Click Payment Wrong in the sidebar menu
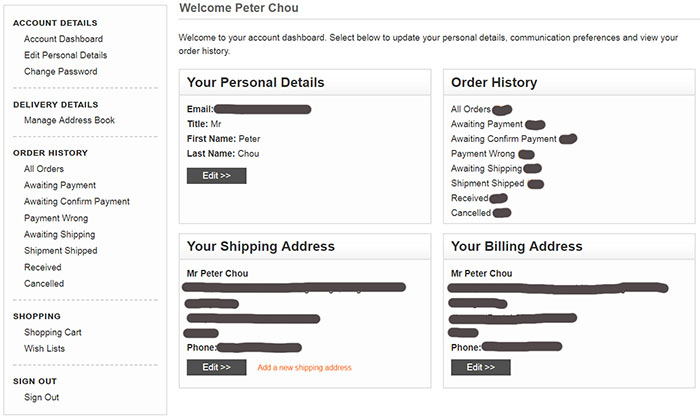 pos(56,218)
